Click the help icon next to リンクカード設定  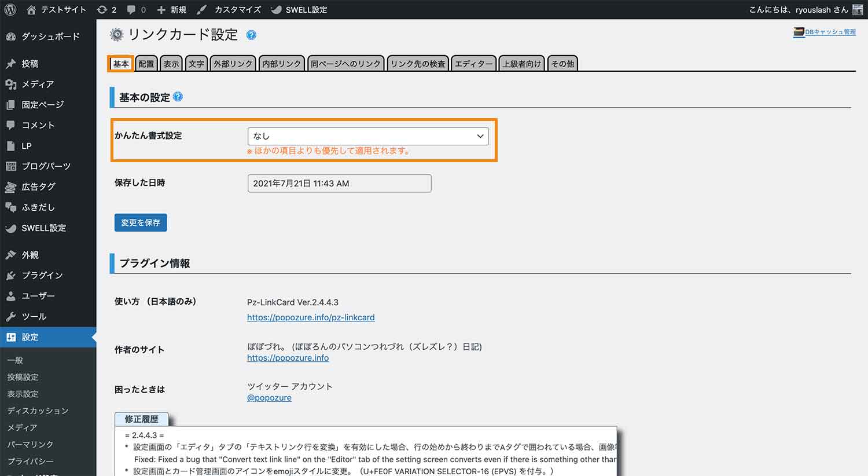251,35
